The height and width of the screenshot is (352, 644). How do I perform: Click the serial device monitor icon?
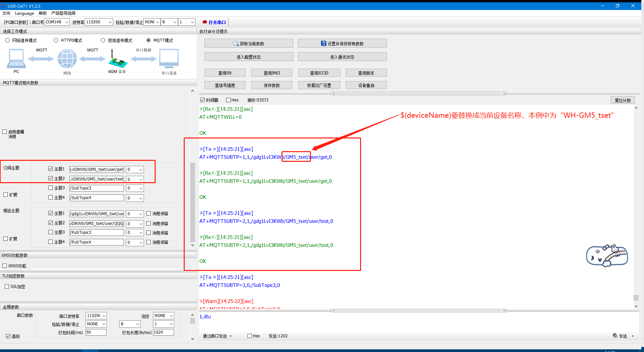click(169, 59)
